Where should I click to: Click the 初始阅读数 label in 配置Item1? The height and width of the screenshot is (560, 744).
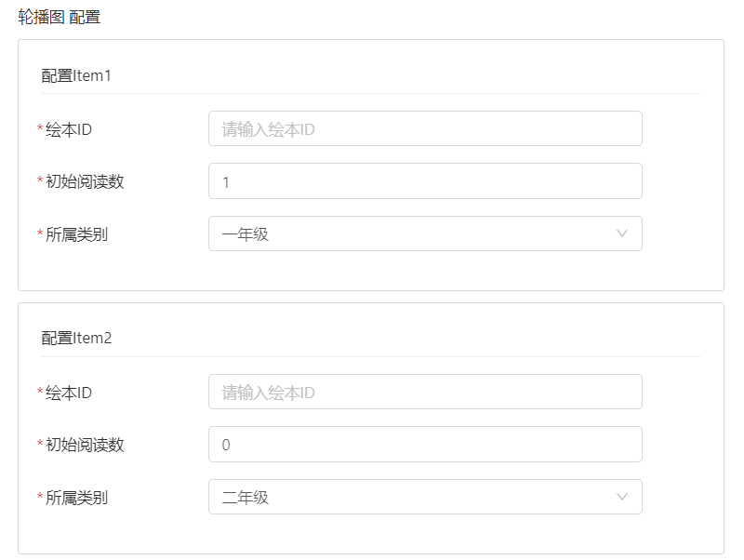85,181
